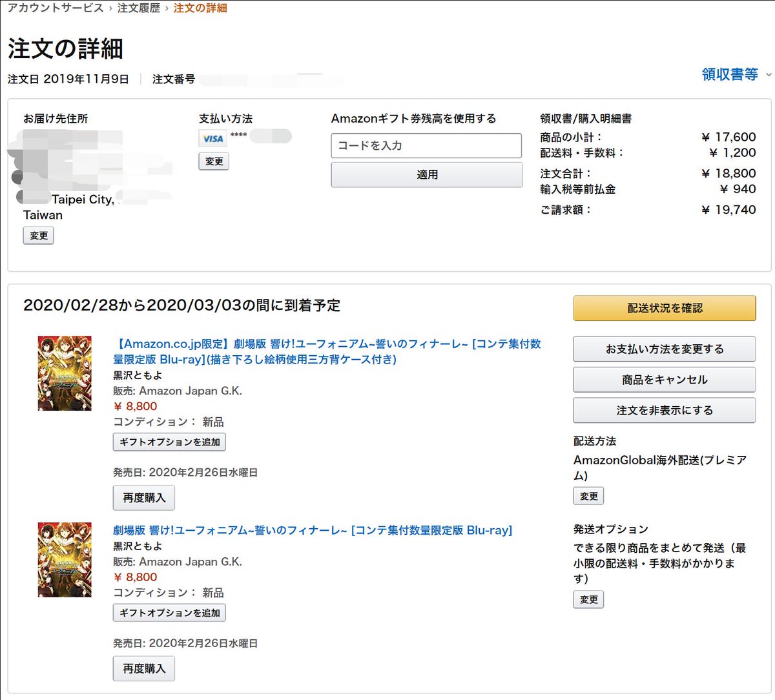775x700 pixels.
Task: Click 黒沢ともよ under first item
Action: [138, 375]
